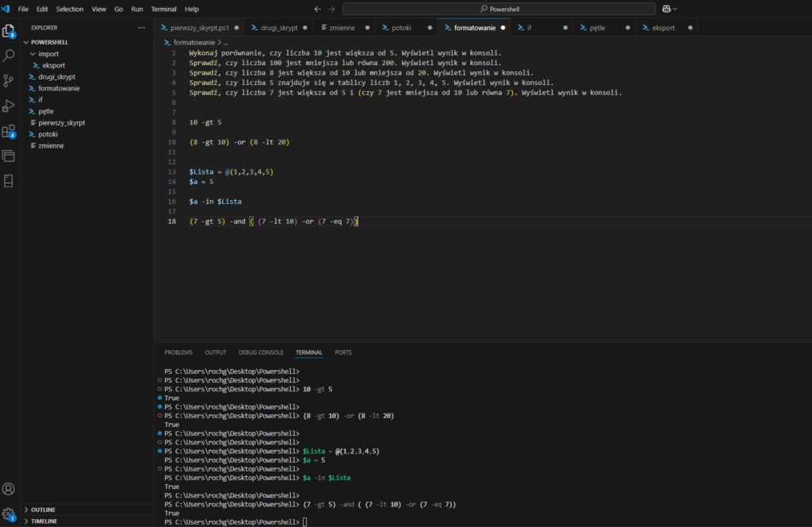Open the Search view in the activity bar
Image resolution: width=812 pixels, height=527 pixels.
9,56
